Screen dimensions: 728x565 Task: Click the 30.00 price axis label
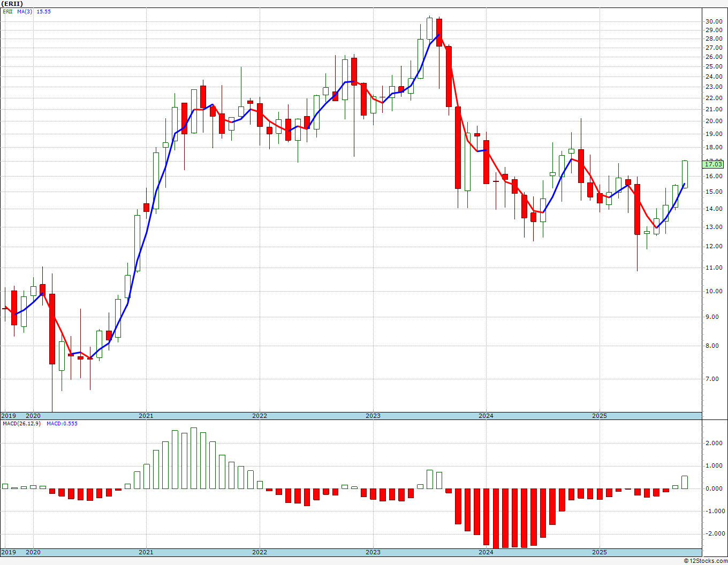714,21
